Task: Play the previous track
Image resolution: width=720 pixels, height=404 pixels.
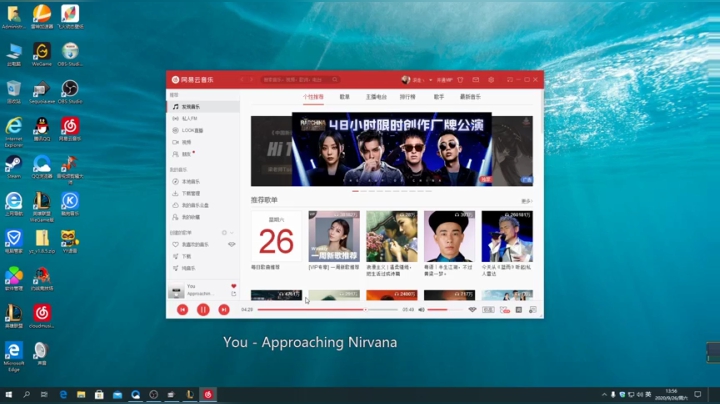Action: click(x=182, y=310)
